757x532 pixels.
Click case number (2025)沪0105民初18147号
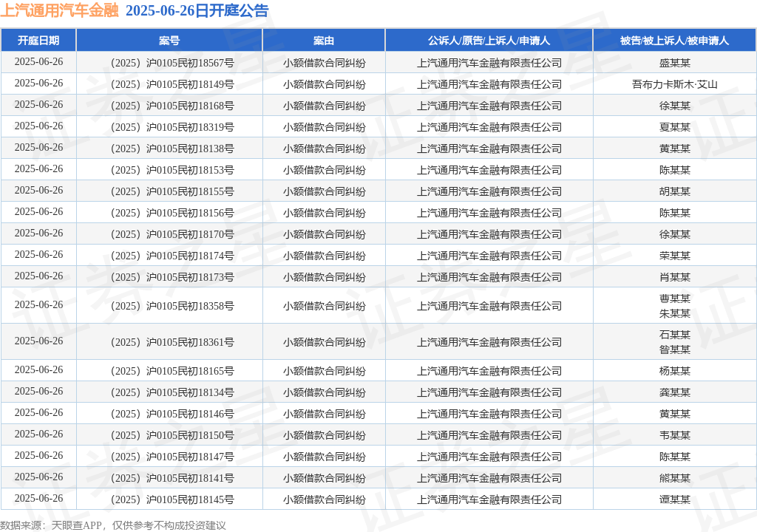coord(172,457)
